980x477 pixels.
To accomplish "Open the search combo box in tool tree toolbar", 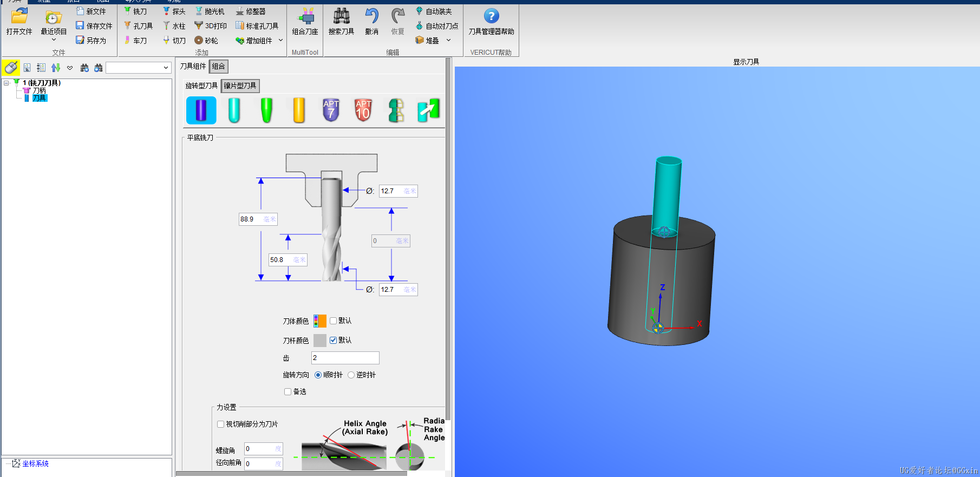I will (x=139, y=68).
